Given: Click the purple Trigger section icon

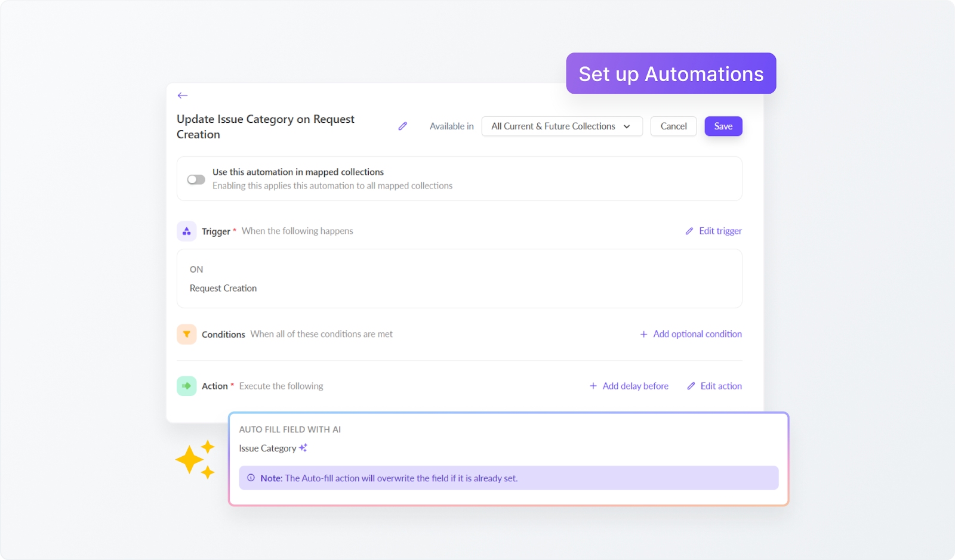Looking at the screenshot, I should coord(187,231).
